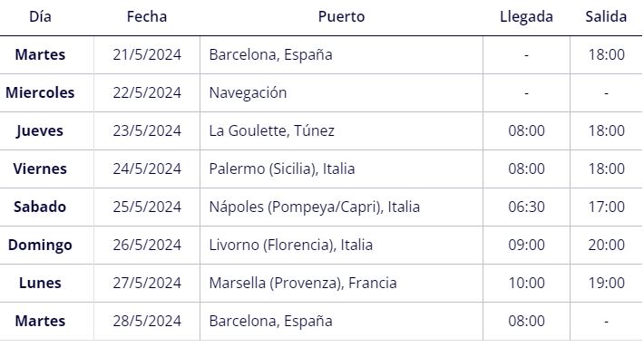
Task: Click Palermo (Sicilia), Italia port entry
Action: (x=282, y=169)
